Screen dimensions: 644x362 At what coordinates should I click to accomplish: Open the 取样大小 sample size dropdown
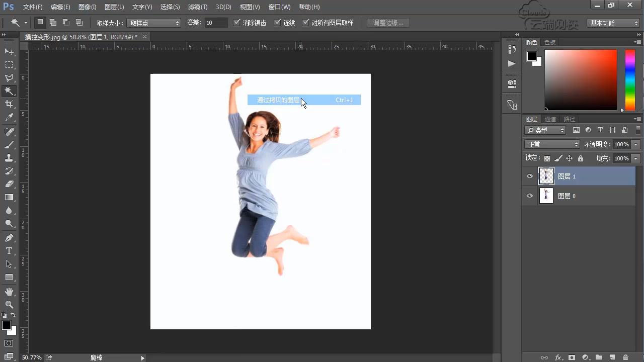[x=153, y=23]
